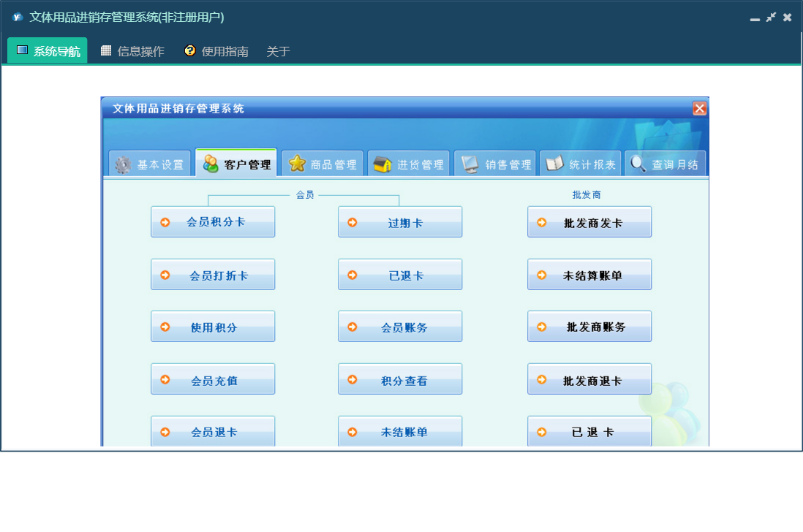Click the orange arrow icon on 会员积分卡
Image resolution: width=803 pixels, height=532 pixels.
[165, 222]
